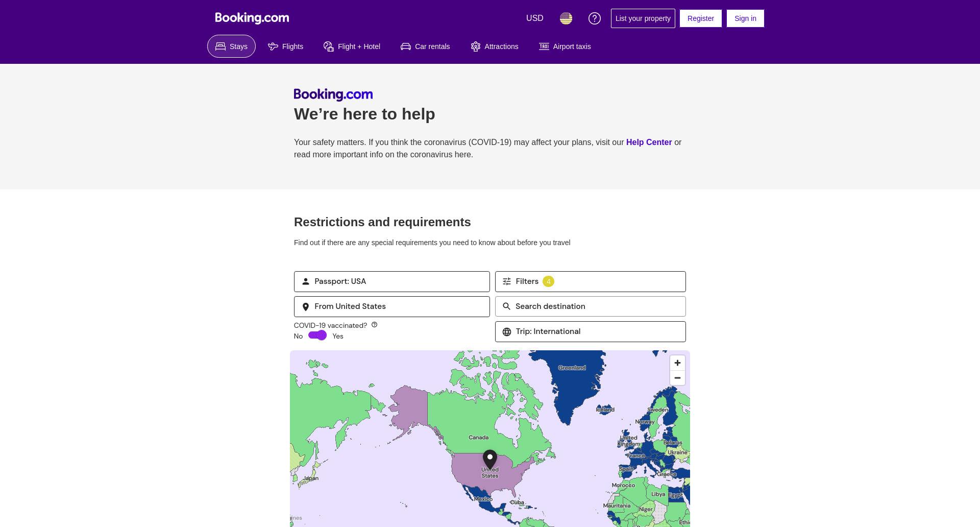Click the Restrictions and requirements heading

point(382,222)
